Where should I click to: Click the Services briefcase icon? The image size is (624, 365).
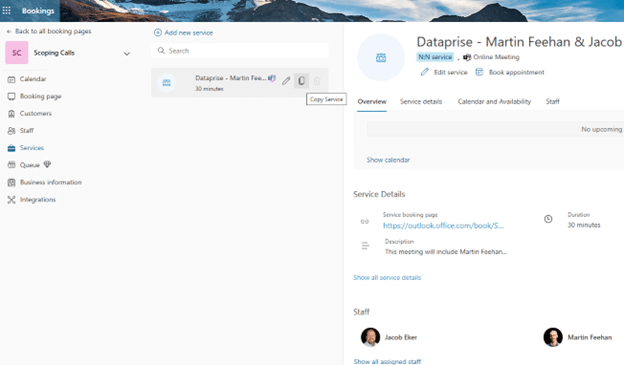click(11, 148)
